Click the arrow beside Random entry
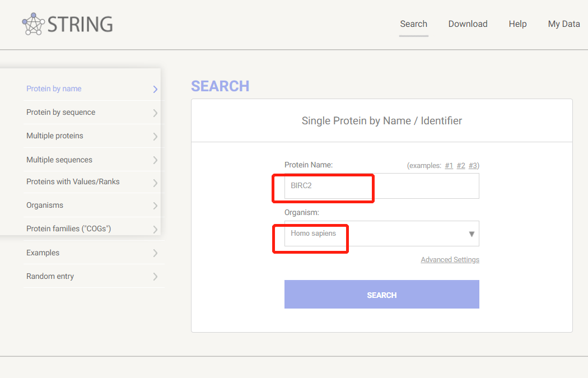588x378 pixels. 155,276
